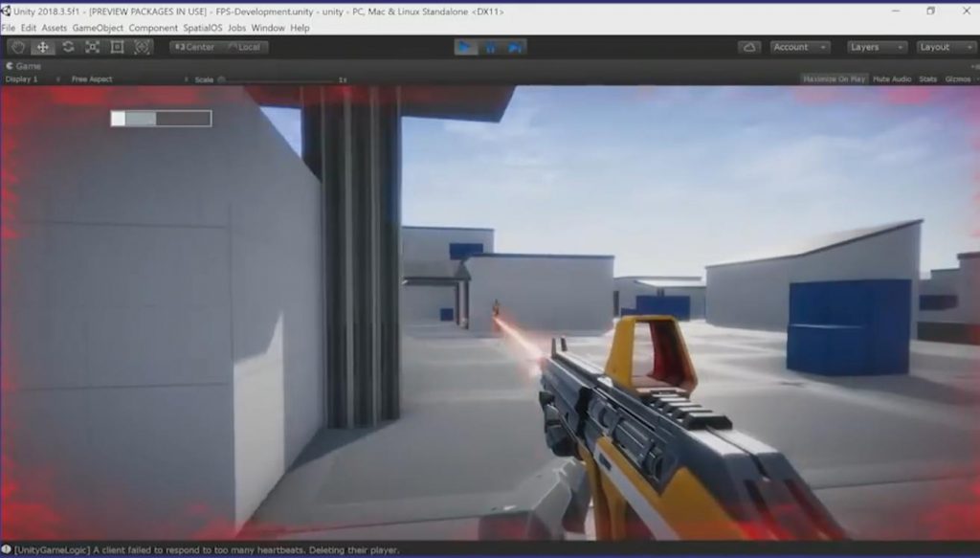Toggle pivot mode Center button
The width and height of the screenshot is (980, 558).
pyautogui.click(x=195, y=47)
